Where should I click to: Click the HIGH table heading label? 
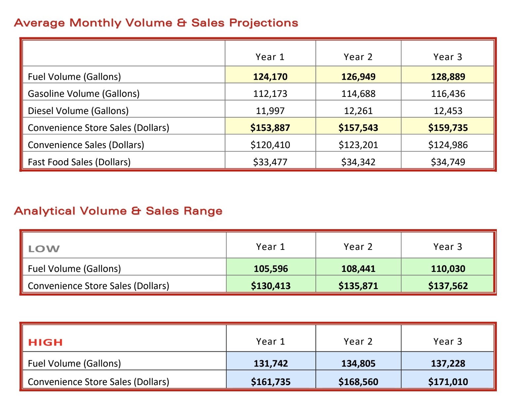click(x=46, y=343)
